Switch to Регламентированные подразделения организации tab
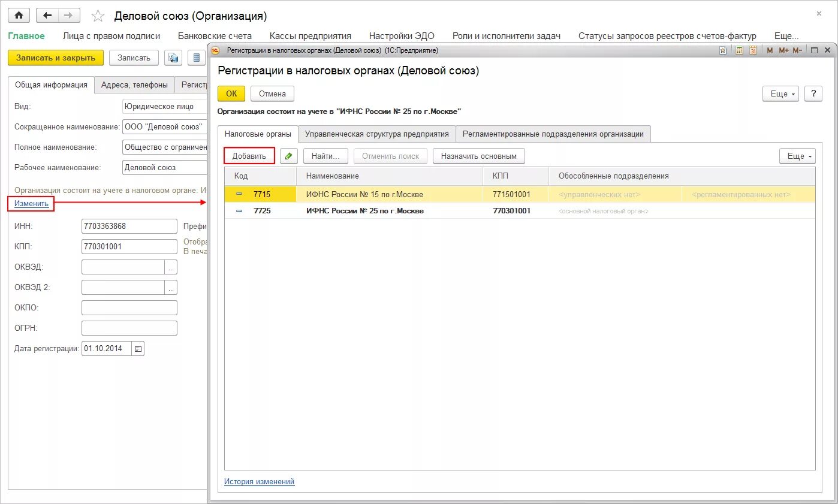 [553, 134]
